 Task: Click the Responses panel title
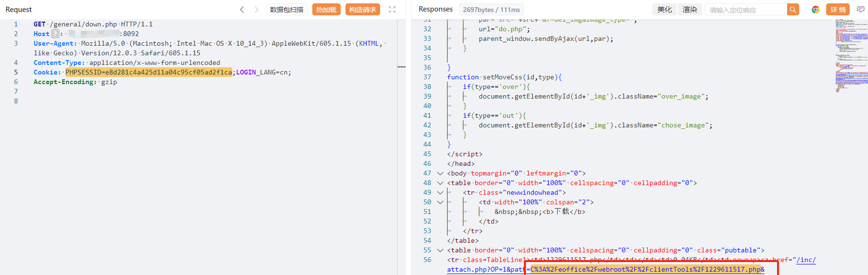(435, 9)
